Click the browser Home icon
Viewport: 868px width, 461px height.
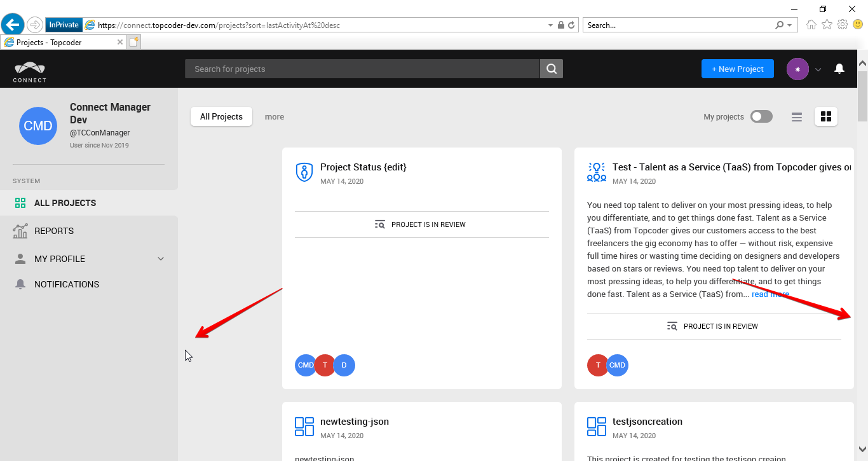pyautogui.click(x=811, y=25)
